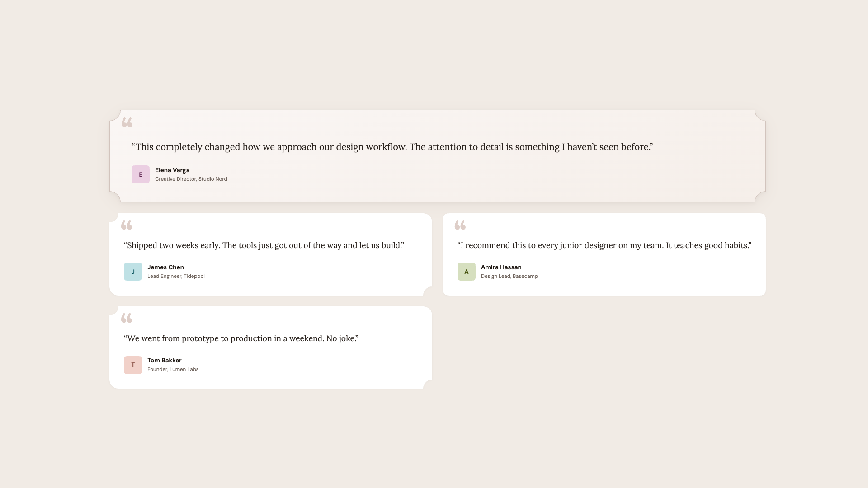Click the quote mark icon above Amira Hassan's testimonial
Image resolution: width=868 pixels, height=488 pixels.
[x=460, y=225]
